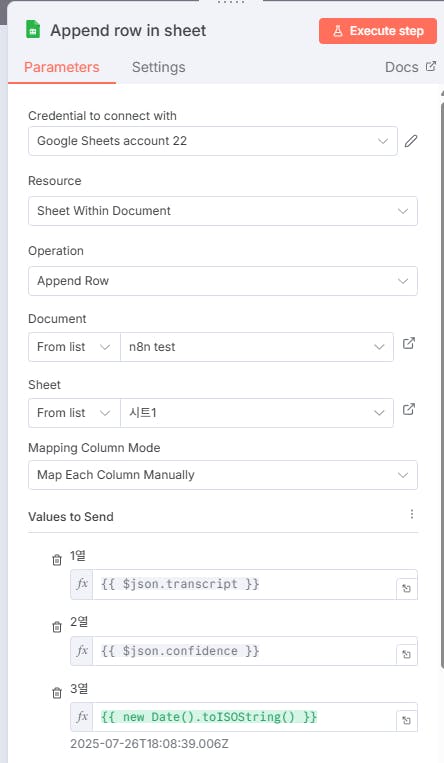The height and width of the screenshot is (763, 444).
Task: Open the Values to Send three-dot menu
Action: [x=412, y=514]
